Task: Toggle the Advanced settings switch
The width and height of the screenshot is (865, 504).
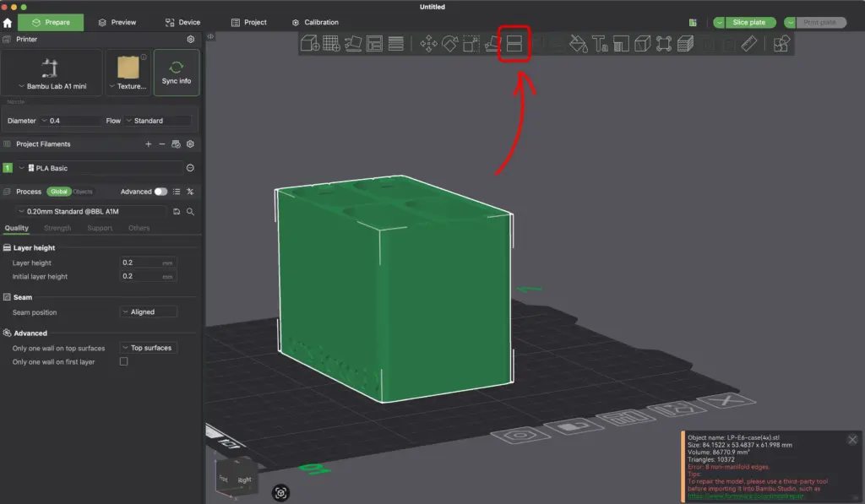Action: coord(160,192)
